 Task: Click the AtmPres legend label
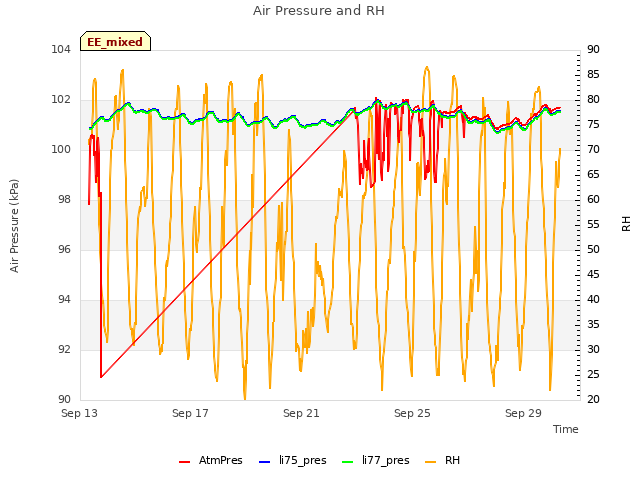220,460
